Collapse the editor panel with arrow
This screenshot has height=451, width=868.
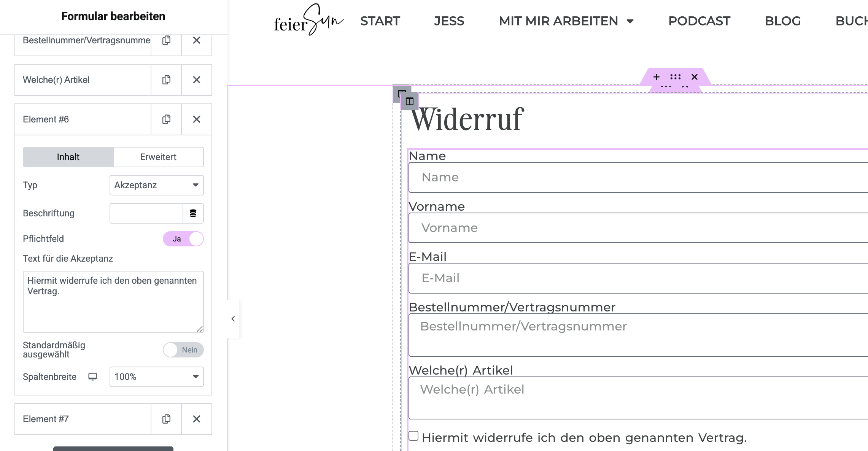coord(233,319)
